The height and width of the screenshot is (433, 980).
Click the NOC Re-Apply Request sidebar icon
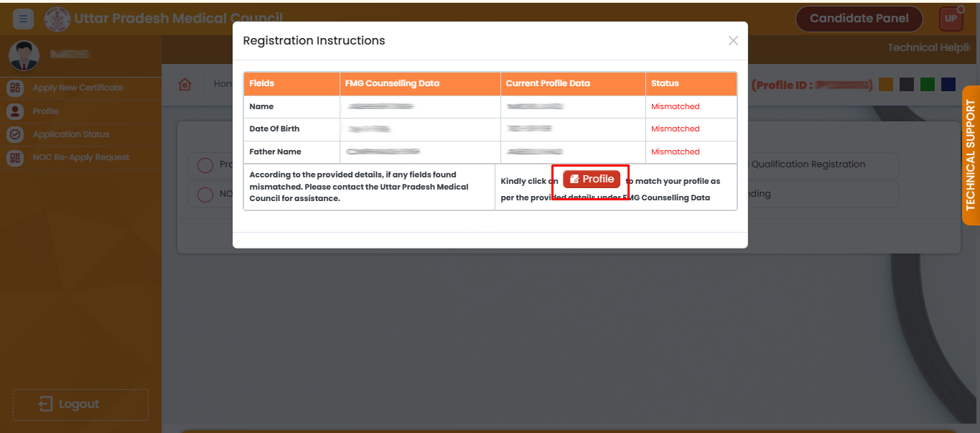coord(14,157)
